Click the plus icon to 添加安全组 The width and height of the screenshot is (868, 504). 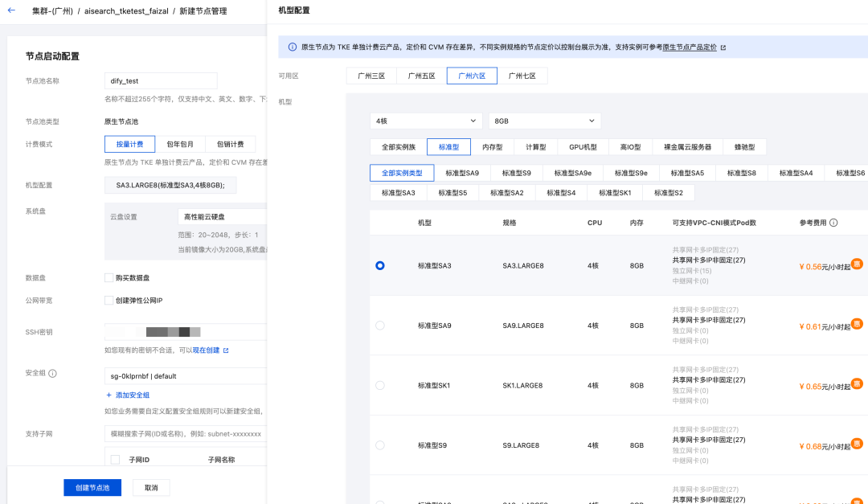pyautogui.click(x=108, y=395)
